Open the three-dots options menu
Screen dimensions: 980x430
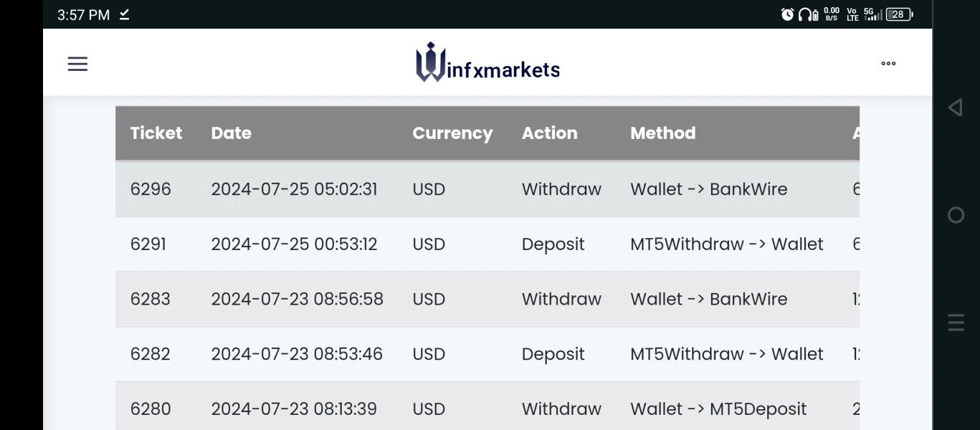[x=888, y=64]
